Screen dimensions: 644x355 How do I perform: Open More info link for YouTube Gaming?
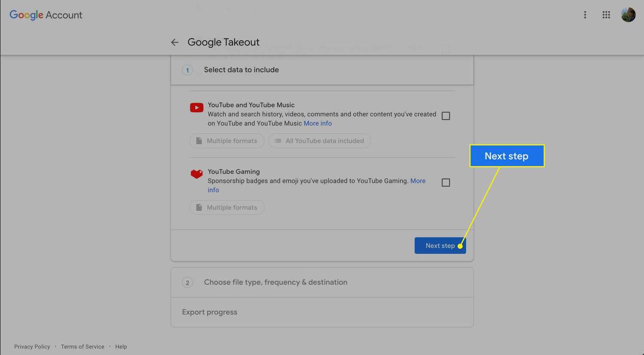coord(418,181)
